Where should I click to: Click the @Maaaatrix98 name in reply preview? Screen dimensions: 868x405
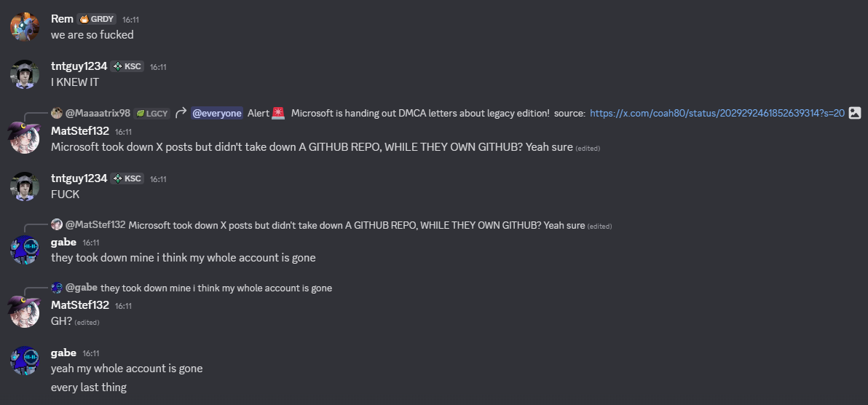(98, 114)
